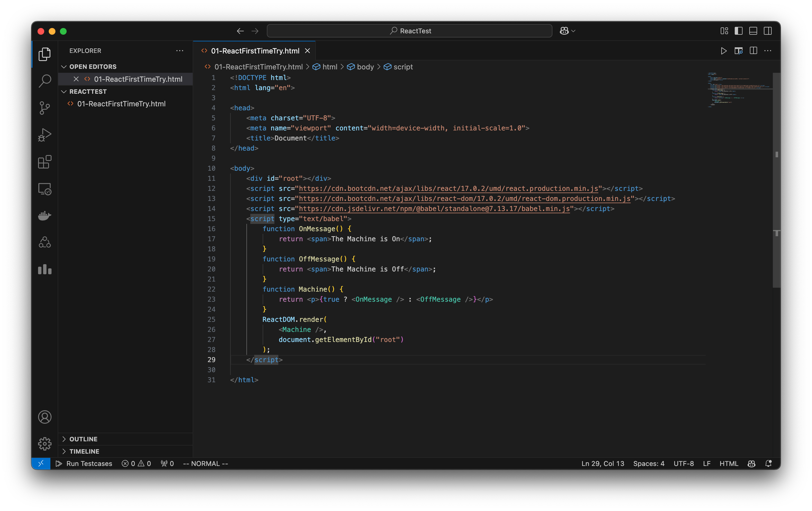Open the Search view in sidebar
812x511 pixels.
[x=45, y=81]
